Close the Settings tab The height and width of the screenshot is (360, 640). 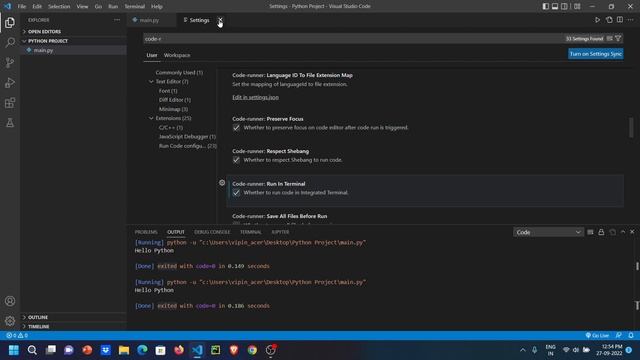220,20
